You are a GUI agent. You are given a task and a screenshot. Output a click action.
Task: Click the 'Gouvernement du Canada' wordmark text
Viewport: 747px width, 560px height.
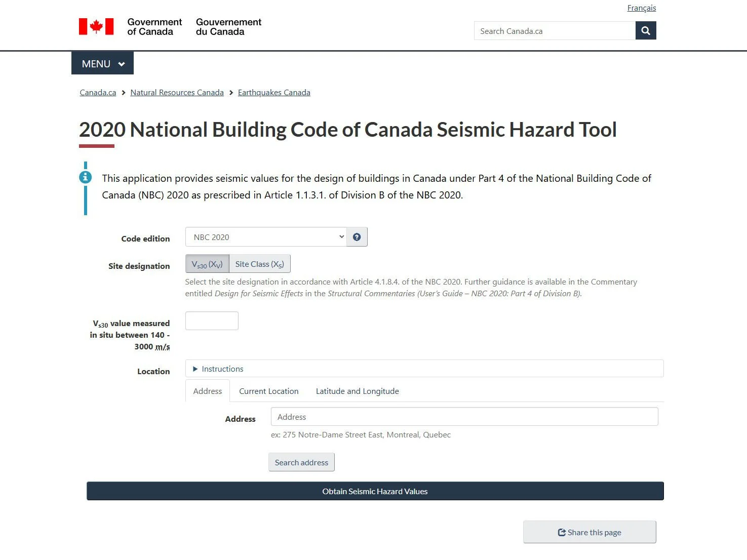click(229, 26)
